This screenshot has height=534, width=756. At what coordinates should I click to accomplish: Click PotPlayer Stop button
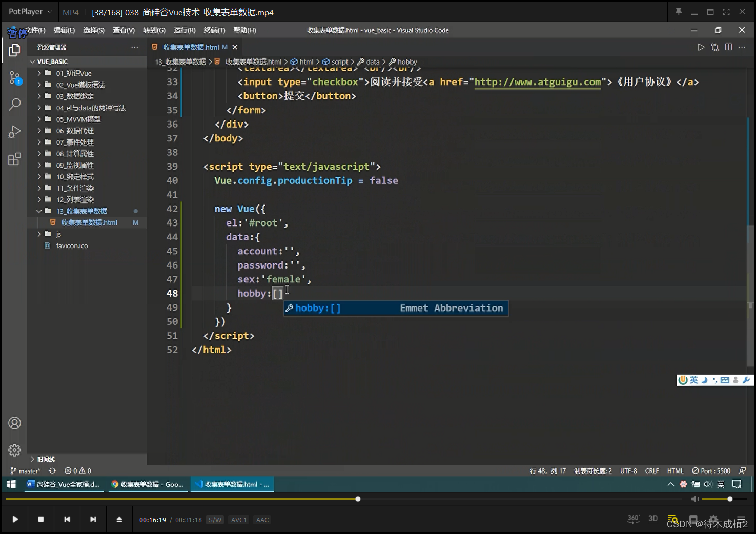[x=41, y=519]
